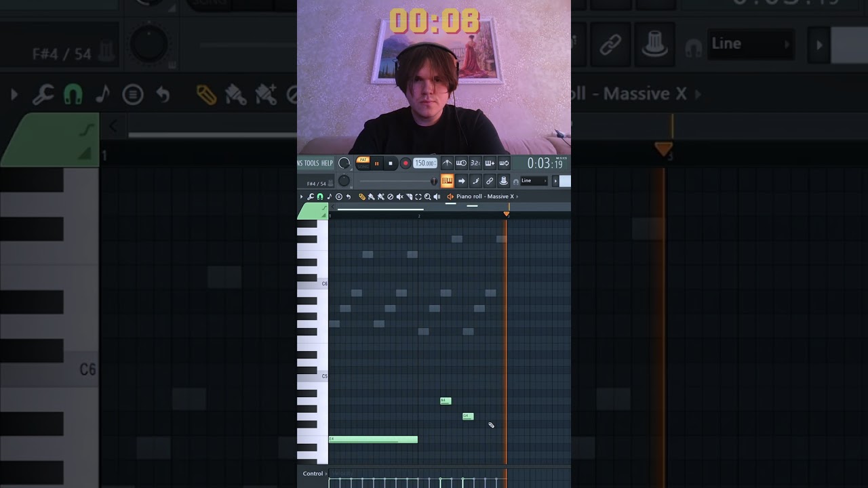This screenshot has height=488, width=868.
Task: Toggle wait for input before recording
Action: point(461,163)
